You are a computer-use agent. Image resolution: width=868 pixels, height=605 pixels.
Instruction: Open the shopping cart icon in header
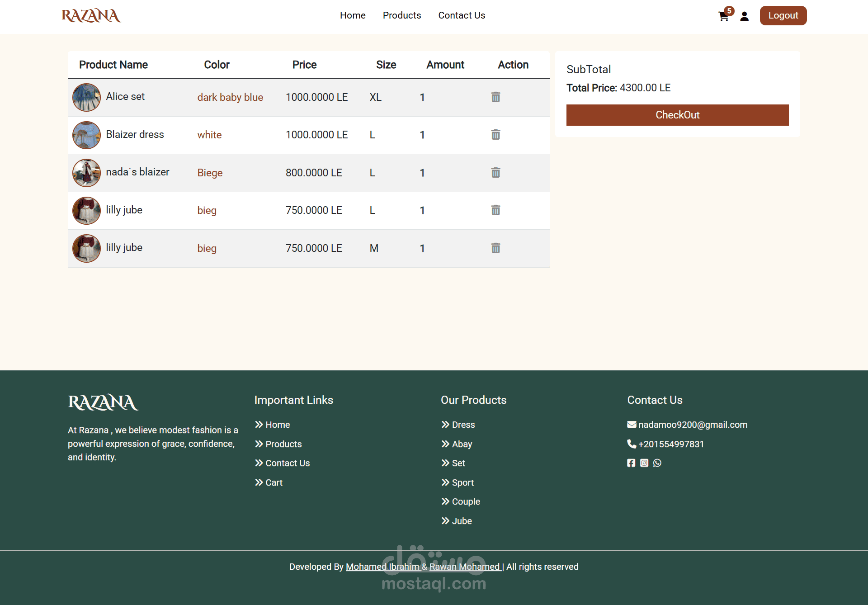[724, 16]
